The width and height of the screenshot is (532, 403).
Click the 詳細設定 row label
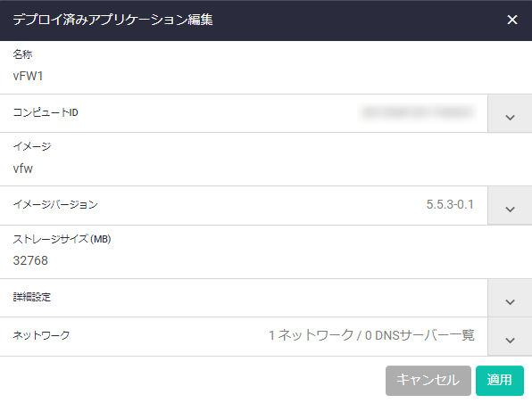(x=32, y=297)
